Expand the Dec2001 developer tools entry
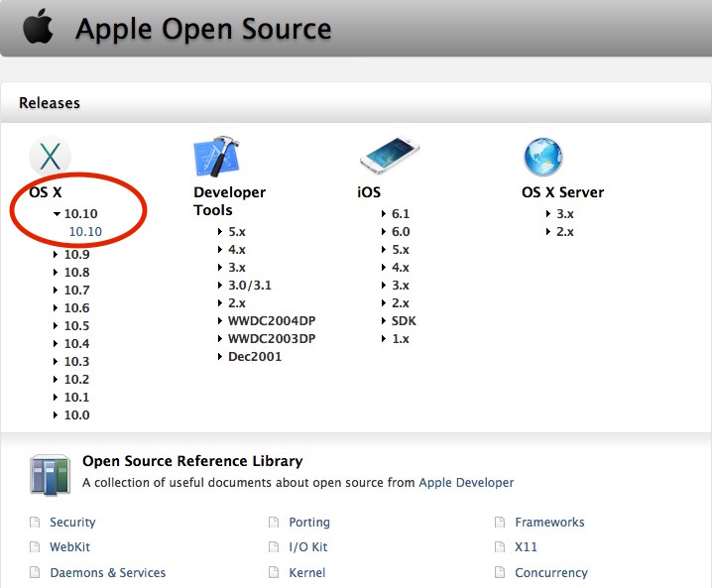Image resolution: width=712 pixels, height=588 pixels. pos(220,356)
